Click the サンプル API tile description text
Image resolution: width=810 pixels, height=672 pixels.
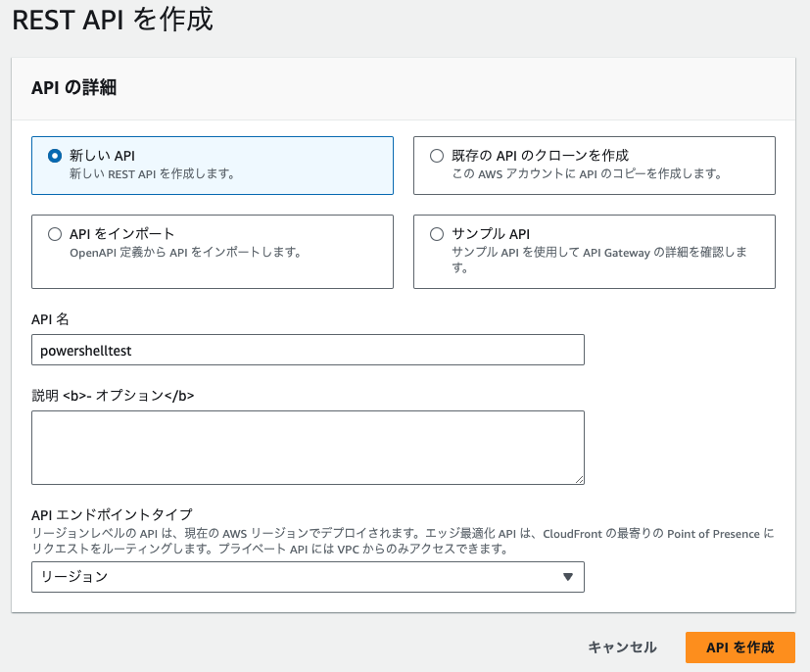coord(599,260)
